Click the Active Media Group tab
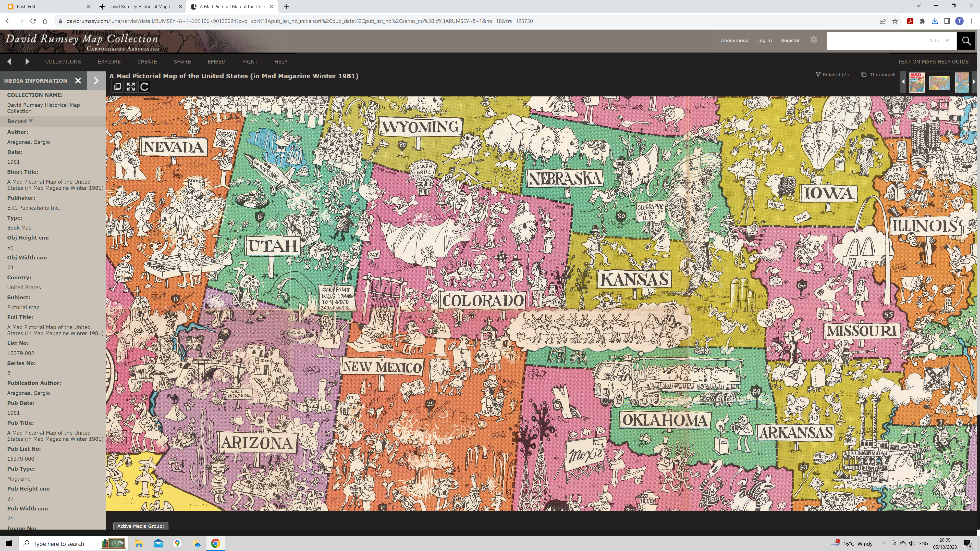 tap(140, 526)
